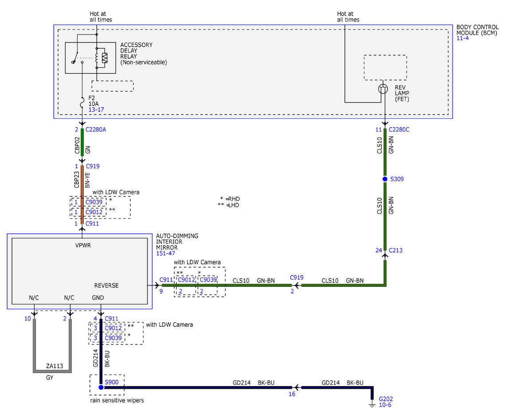The height and width of the screenshot is (411, 532).
Task: Select ground label G202
Action: click(385, 399)
